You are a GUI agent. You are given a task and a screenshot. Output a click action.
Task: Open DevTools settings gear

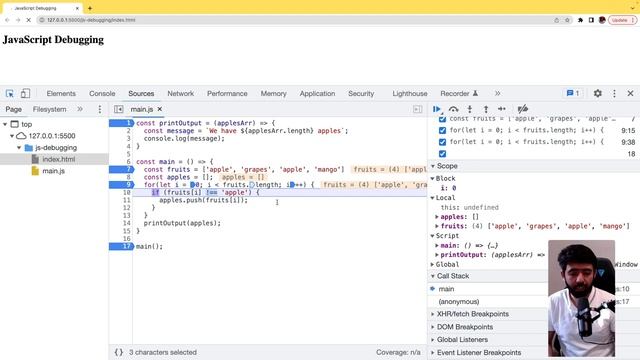pyautogui.click(x=598, y=93)
